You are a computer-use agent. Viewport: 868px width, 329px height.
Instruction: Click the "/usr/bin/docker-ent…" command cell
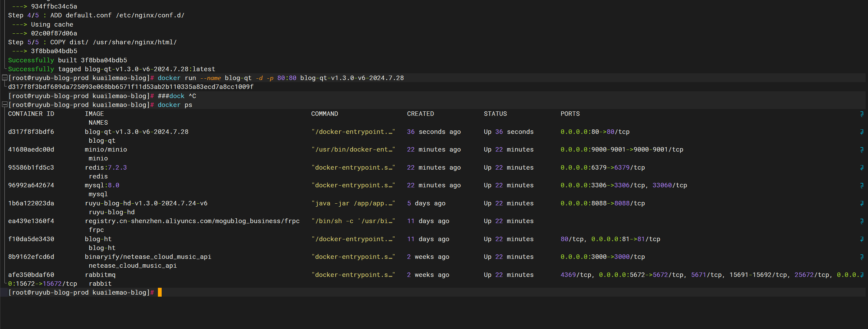pyautogui.click(x=353, y=150)
